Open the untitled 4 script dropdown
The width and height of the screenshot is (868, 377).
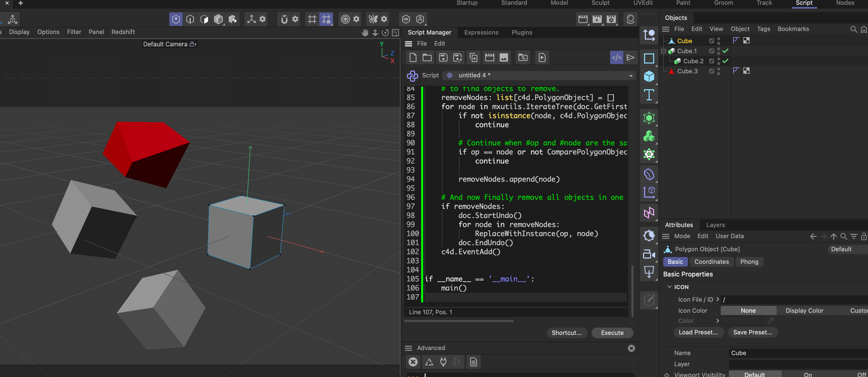(630, 76)
